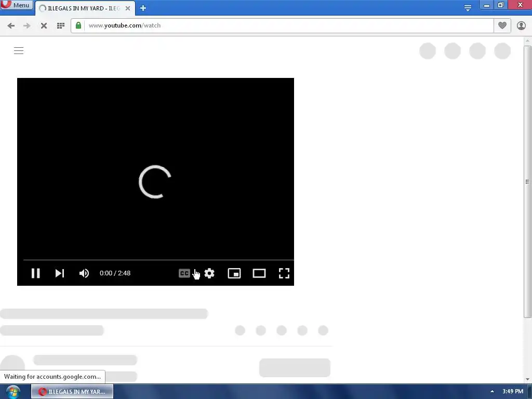
Task: Click the page vertical scrollbar
Action: click(527, 182)
